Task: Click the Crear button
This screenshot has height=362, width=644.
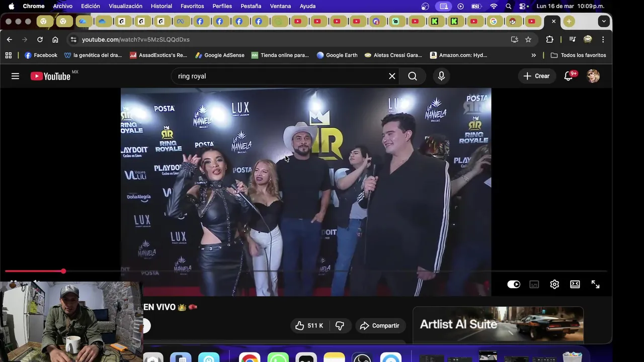Action: coord(536,76)
